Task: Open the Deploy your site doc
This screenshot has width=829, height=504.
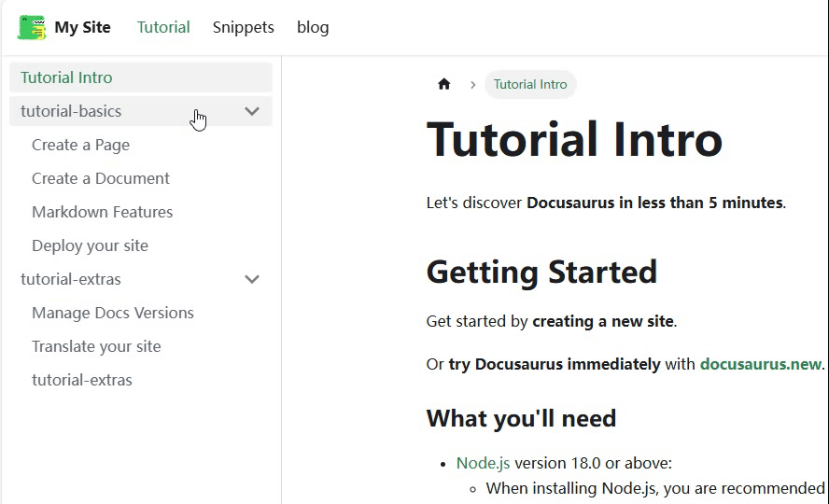Action: pos(90,245)
